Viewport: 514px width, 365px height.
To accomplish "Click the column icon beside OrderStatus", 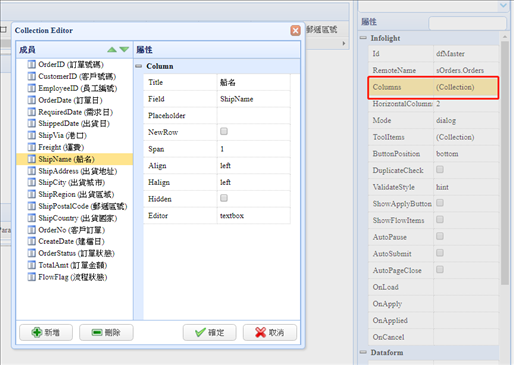I will coord(31,253).
